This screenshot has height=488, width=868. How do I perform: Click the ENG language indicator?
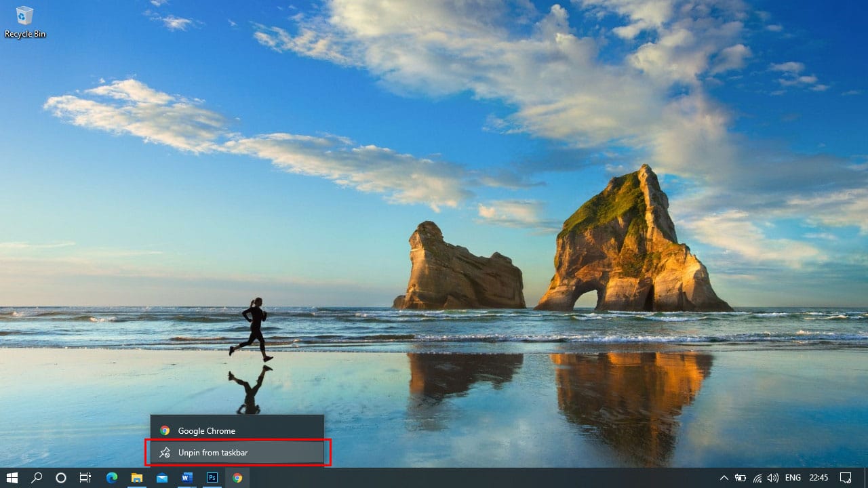coord(793,478)
